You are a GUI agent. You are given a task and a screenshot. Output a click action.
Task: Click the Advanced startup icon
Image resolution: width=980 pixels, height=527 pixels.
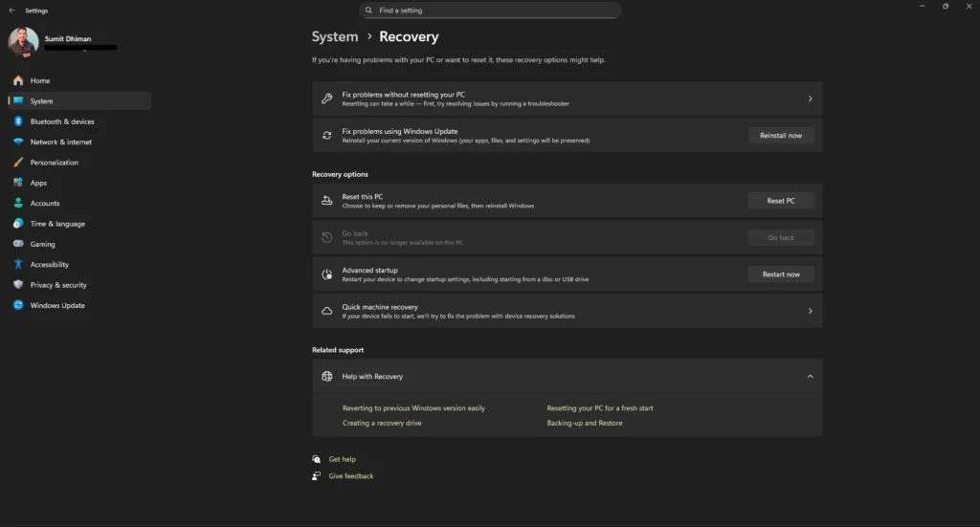click(x=327, y=274)
